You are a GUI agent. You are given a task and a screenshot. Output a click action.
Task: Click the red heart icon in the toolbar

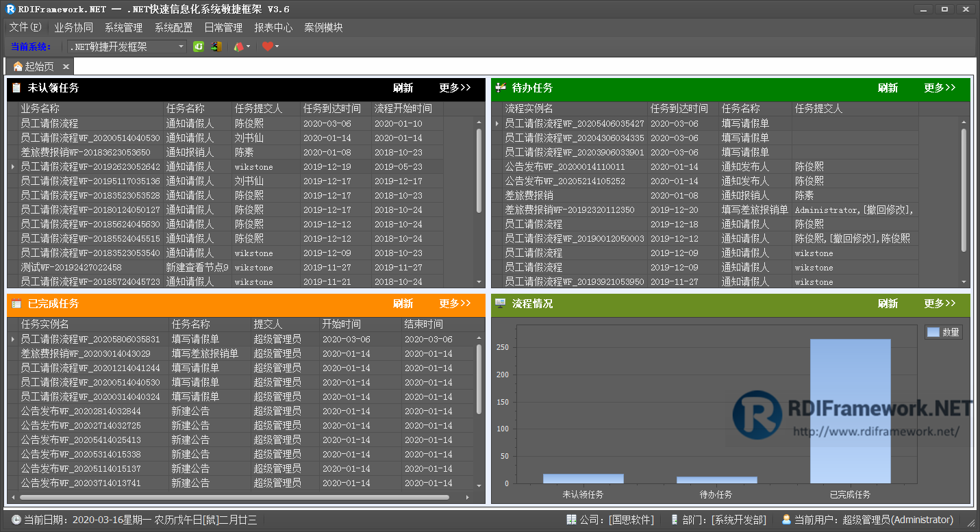(x=267, y=47)
